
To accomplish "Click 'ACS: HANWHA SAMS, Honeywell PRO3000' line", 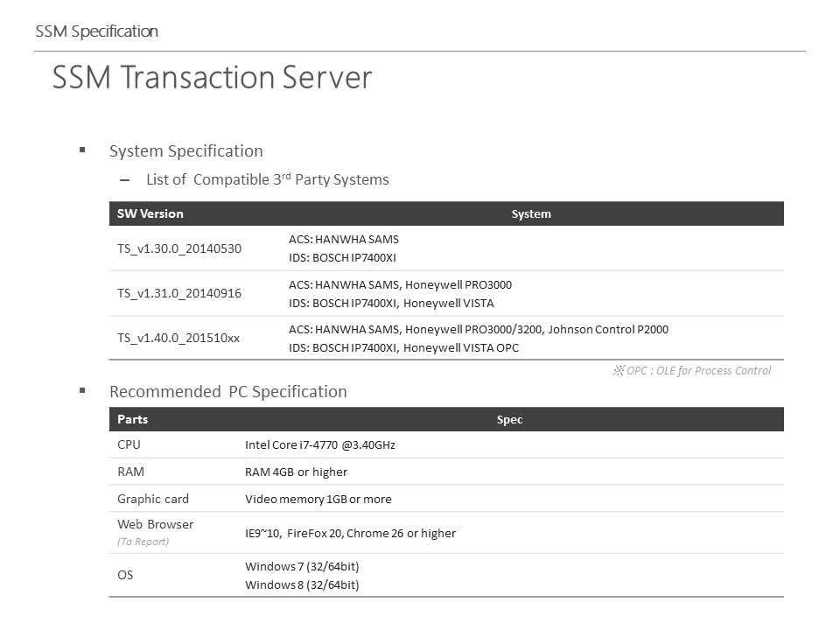I will pyautogui.click(x=400, y=285).
